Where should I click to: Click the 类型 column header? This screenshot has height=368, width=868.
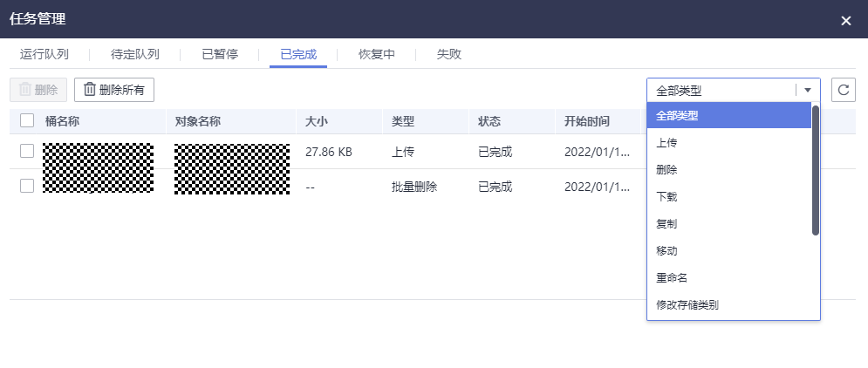[403, 121]
